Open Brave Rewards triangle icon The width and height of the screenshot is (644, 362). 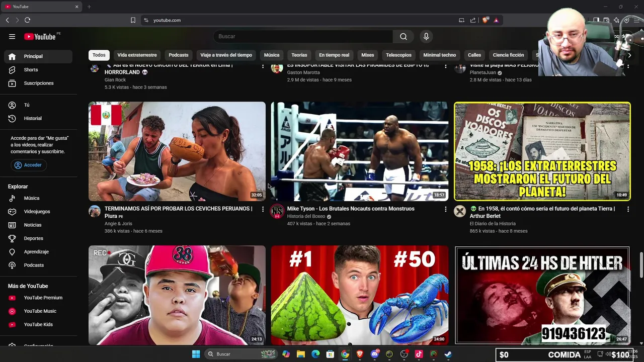pos(496,20)
